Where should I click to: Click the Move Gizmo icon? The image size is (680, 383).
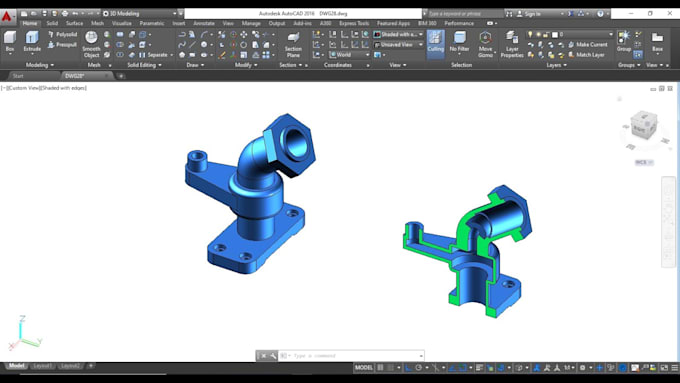(485, 44)
